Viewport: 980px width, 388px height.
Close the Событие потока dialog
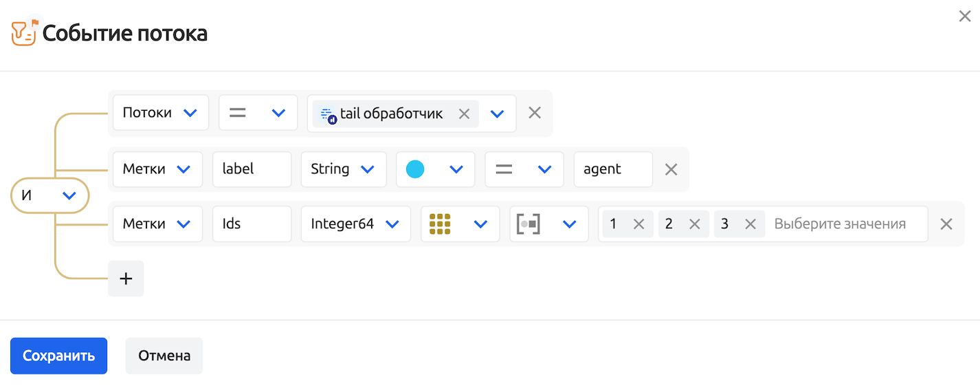965,17
